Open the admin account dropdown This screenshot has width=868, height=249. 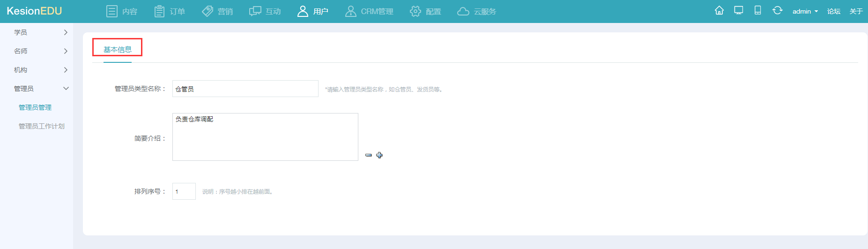tap(805, 11)
